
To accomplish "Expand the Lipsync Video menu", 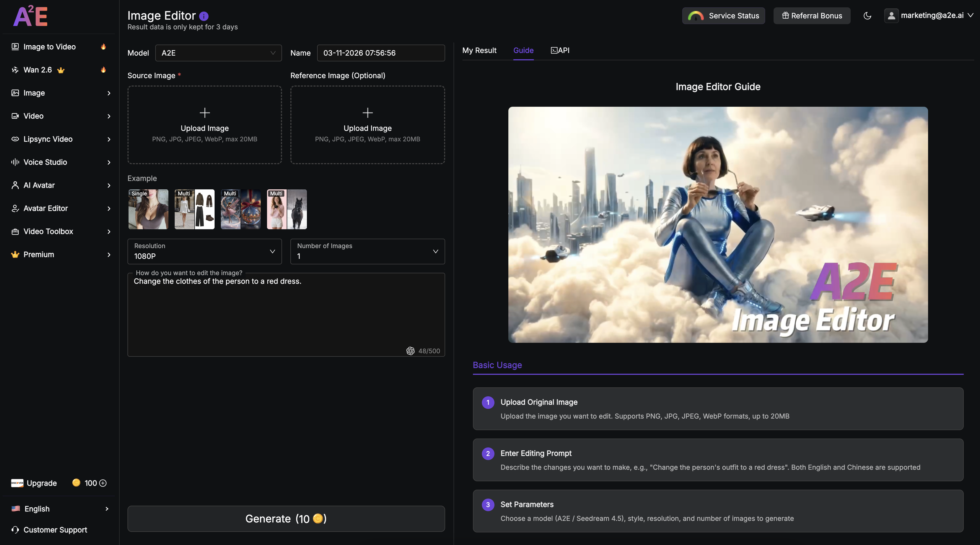I will coord(109,139).
